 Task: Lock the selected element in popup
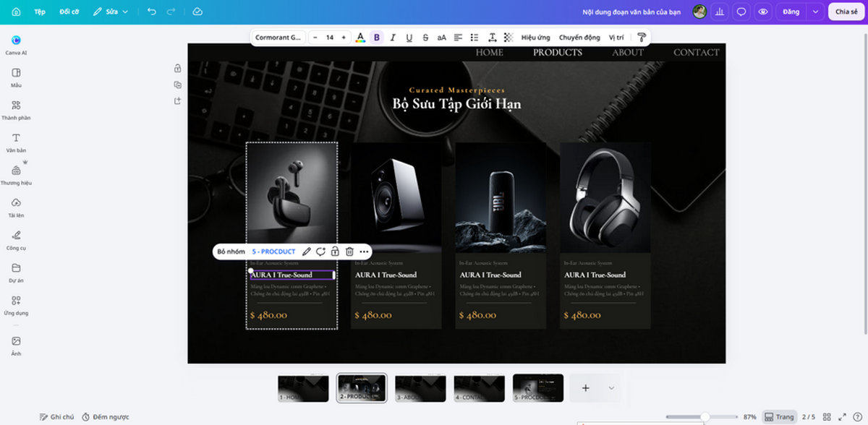pyautogui.click(x=335, y=252)
